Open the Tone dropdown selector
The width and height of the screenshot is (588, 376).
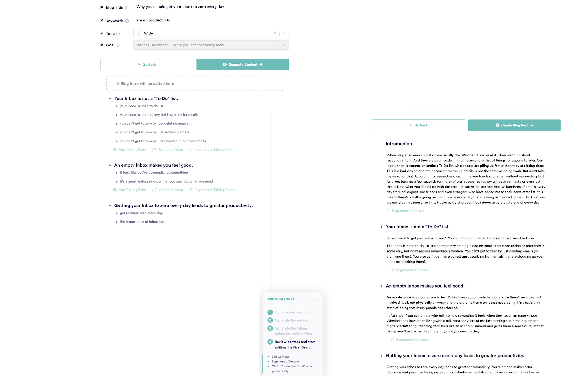284,33
